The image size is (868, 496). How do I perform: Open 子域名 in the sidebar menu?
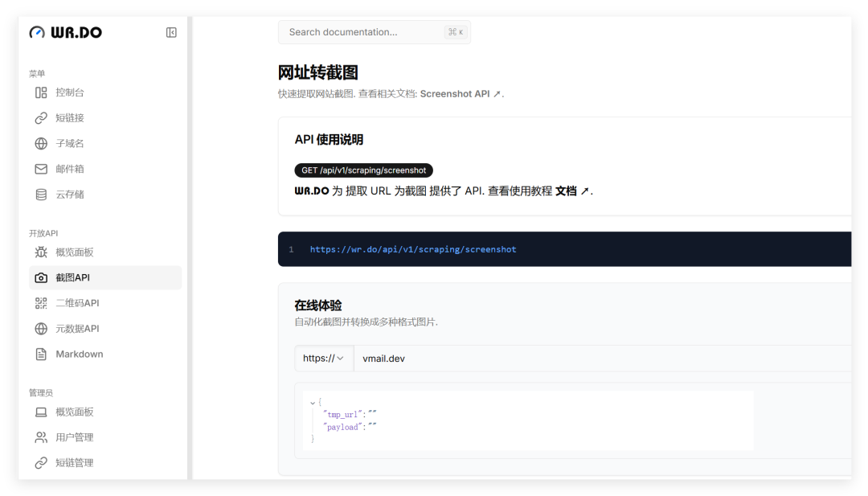[x=105, y=143]
